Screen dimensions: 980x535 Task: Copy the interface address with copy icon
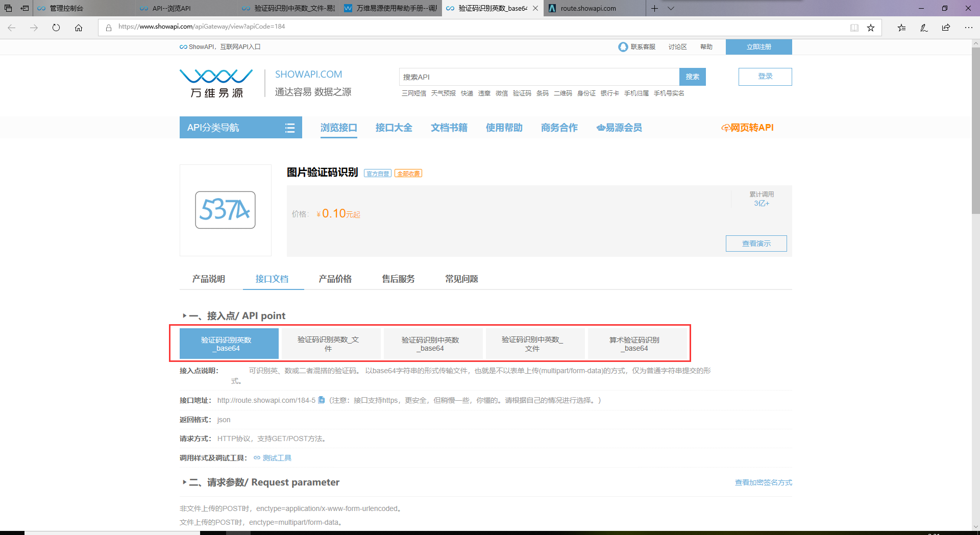pyautogui.click(x=321, y=400)
